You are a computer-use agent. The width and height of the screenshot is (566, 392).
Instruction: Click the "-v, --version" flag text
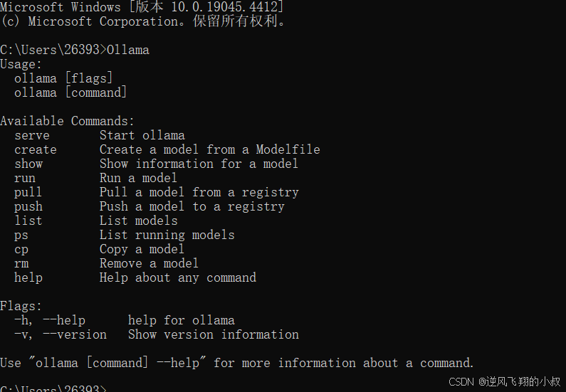[61, 334]
